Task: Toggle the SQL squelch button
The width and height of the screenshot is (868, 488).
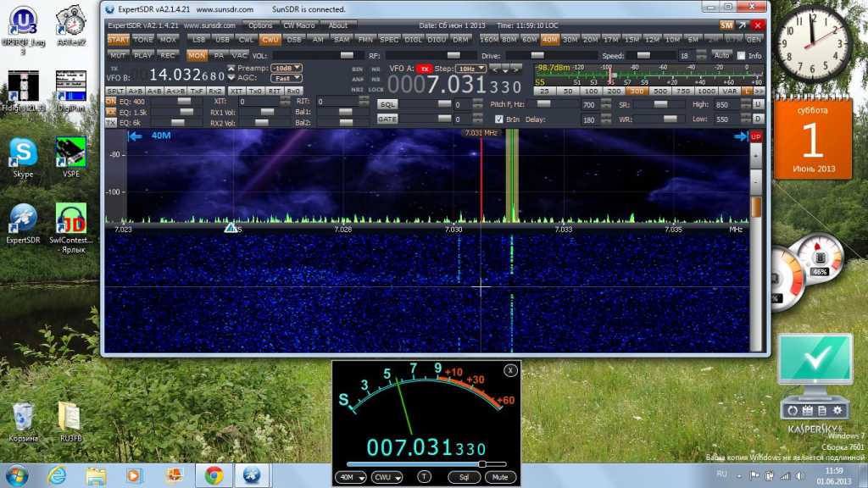Action: [387, 104]
